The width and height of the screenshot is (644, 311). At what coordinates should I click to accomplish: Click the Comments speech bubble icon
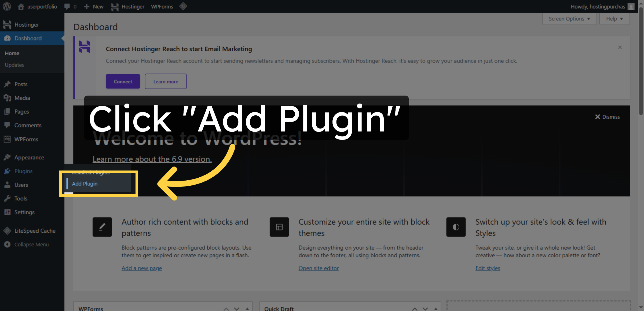click(x=8, y=125)
